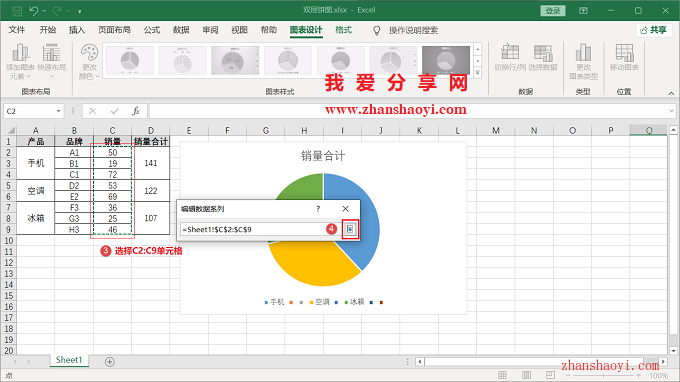Open 添加图表元素 dropdown

click(x=20, y=62)
